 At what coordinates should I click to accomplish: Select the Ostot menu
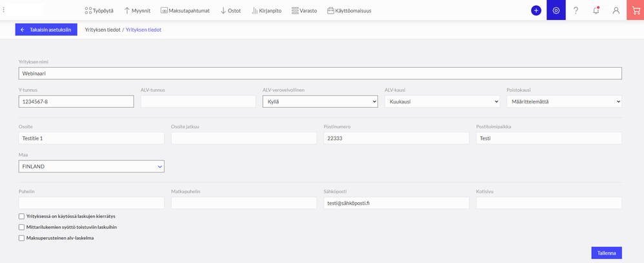tap(231, 11)
